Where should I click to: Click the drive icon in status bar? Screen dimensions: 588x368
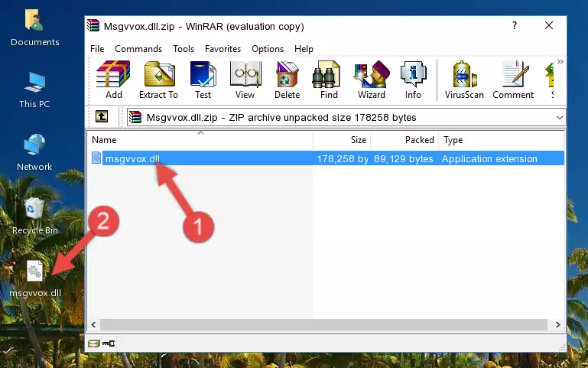(x=94, y=343)
